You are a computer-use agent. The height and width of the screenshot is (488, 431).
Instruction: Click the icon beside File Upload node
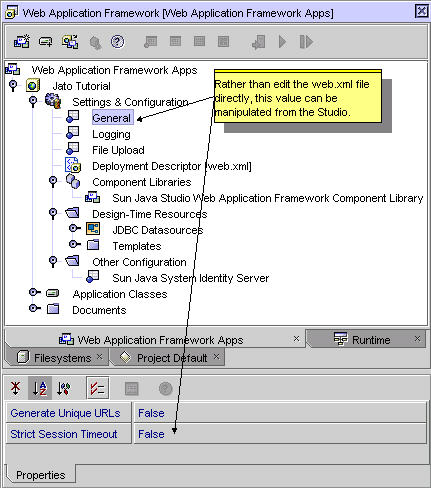tap(72, 149)
